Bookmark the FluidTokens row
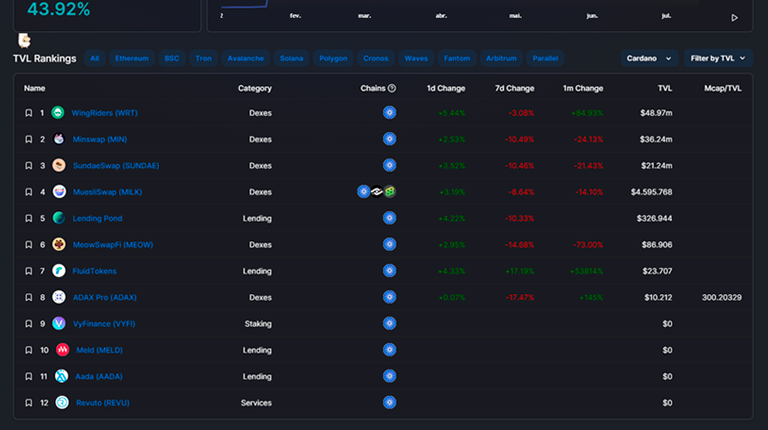This screenshot has width=768, height=430. (x=28, y=271)
